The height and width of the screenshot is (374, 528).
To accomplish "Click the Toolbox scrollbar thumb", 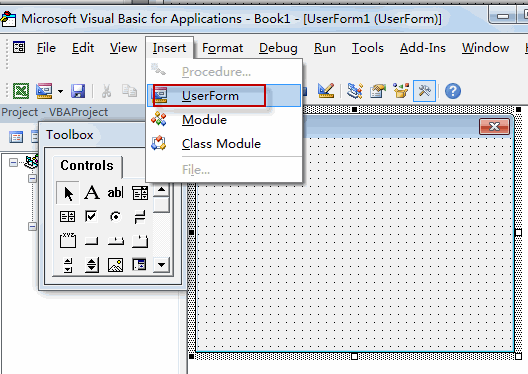I will click(161, 205).
